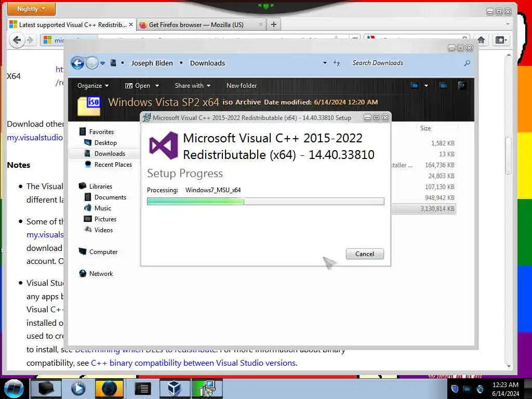The width and height of the screenshot is (532, 399).
Task: Click the my.visualstudio link under Download other
Action: point(35,137)
